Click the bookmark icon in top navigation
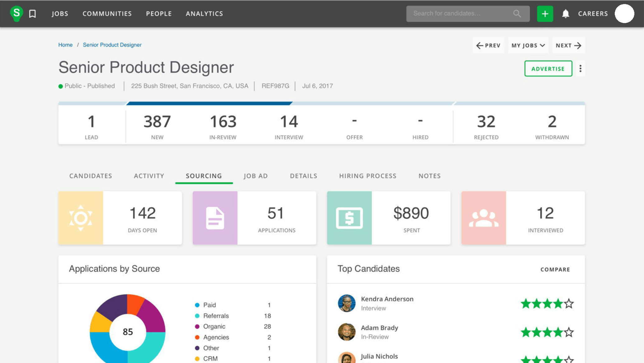This screenshot has width=644, height=363. pyautogui.click(x=33, y=13)
